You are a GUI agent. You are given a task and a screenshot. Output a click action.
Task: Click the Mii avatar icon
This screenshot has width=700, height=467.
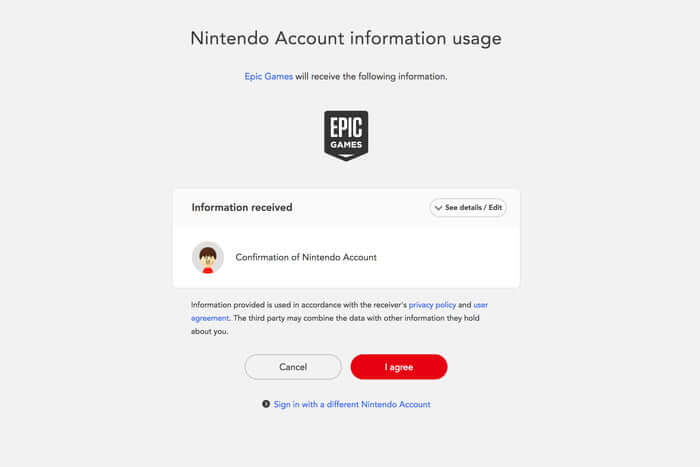coord(208,257)
